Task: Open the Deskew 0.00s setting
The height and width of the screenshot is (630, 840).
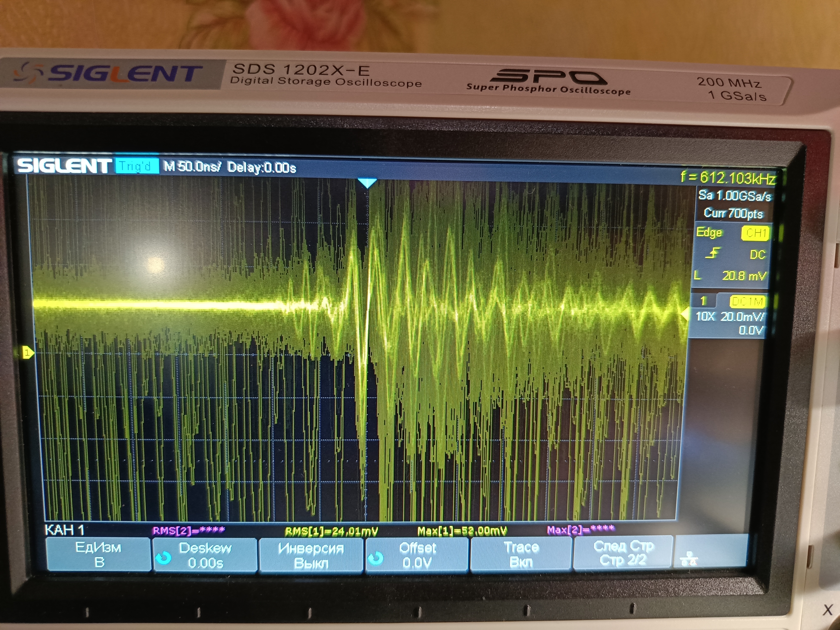Action: [x=205, y=555]
